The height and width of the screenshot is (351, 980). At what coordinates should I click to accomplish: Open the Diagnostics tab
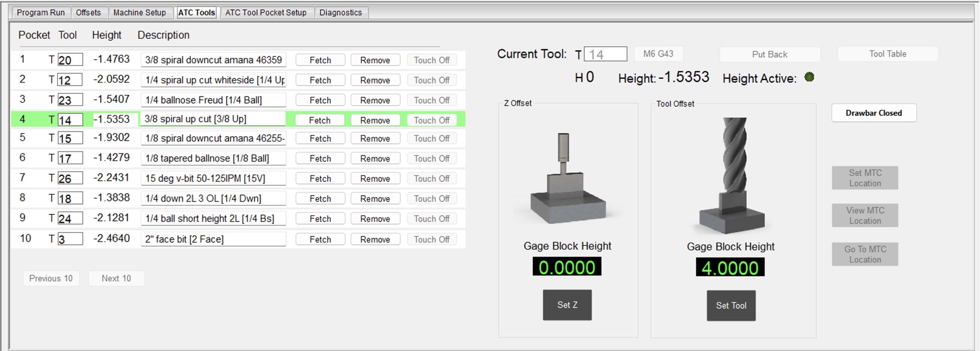tap(340, 13)
